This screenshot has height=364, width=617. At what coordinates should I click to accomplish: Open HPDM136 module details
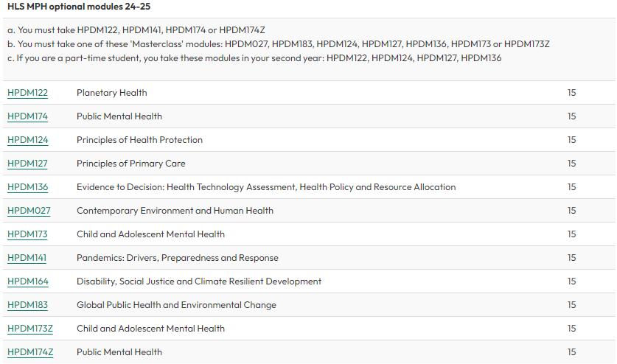point(27,187)
